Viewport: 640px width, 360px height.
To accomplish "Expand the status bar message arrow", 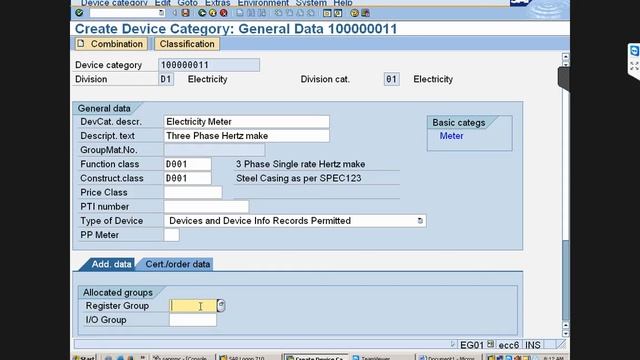I will (x=453, y=344).
